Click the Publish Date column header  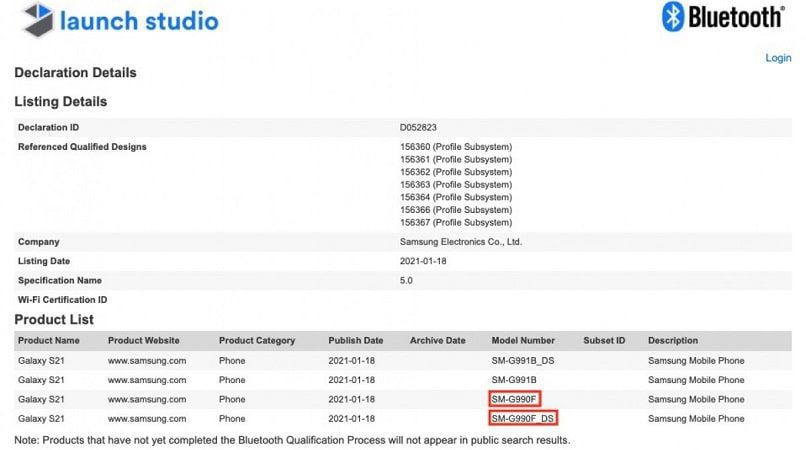click(x=356, y=340)
